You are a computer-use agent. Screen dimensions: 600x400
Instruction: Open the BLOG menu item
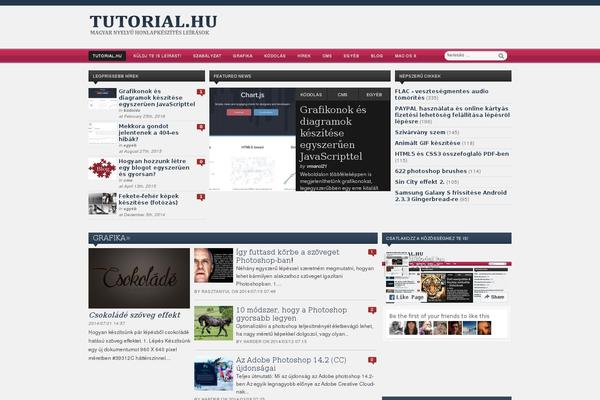tap(377, 56)
